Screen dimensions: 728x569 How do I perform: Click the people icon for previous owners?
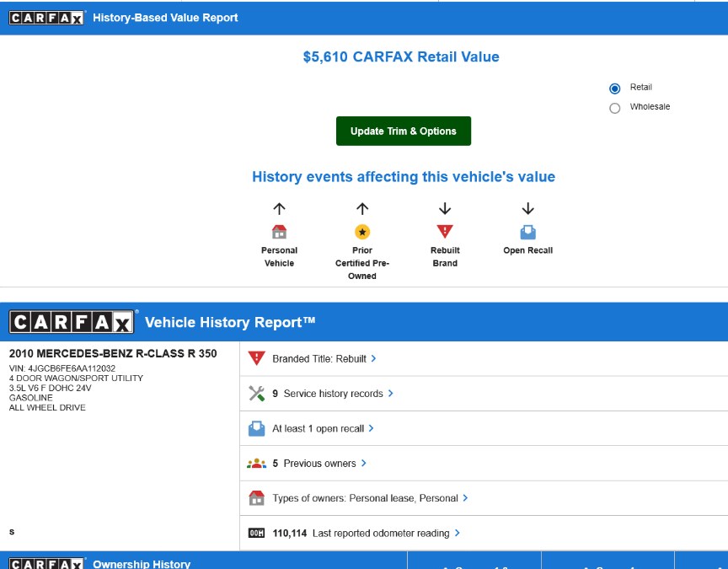click(x=256, y=463)
